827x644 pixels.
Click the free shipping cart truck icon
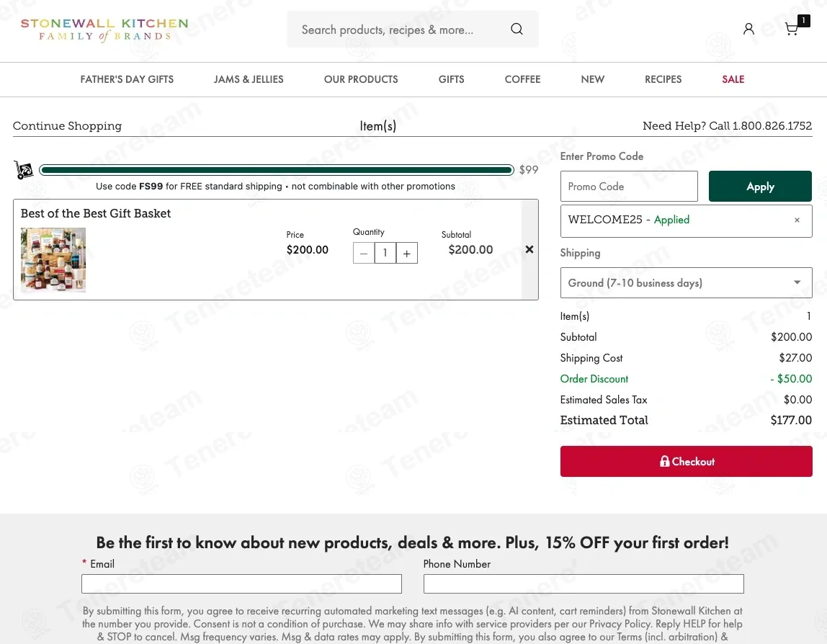click(22, 170)
